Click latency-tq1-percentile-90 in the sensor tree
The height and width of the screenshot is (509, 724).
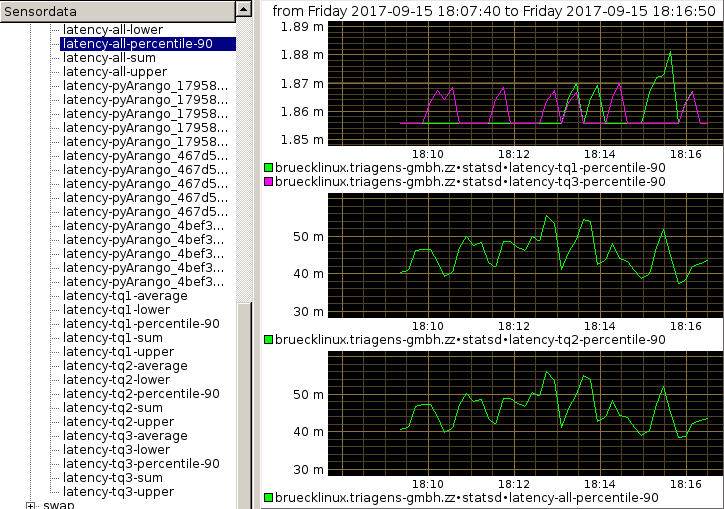(x=140, y=324)
